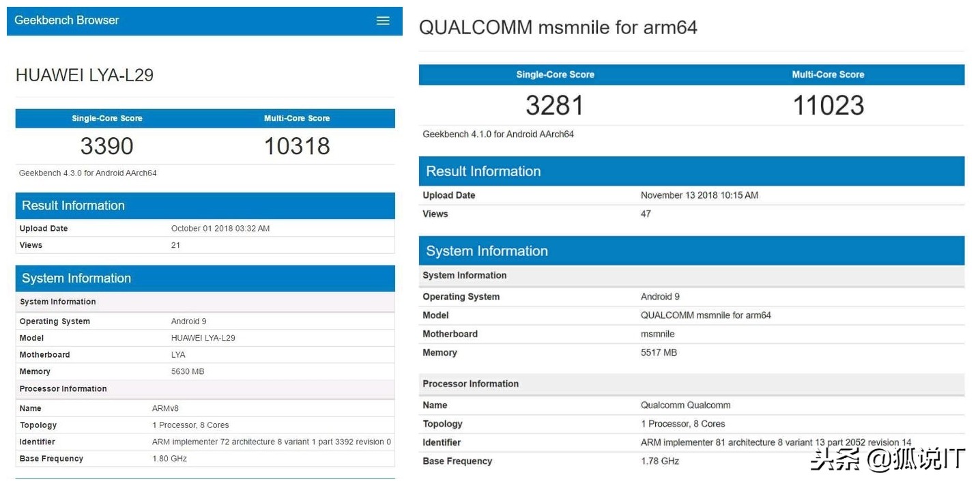Select the 'ARM implementer 72' identifier value
Image resolution: width=980 pixels, height=486 pixels.
pyautogui.click(x=272, y=442)
